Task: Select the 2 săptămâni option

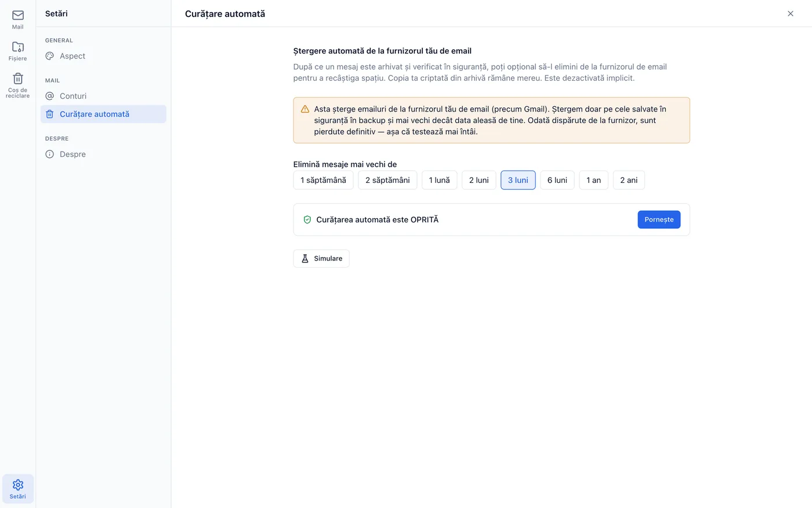Action: (x=387, y=180)
